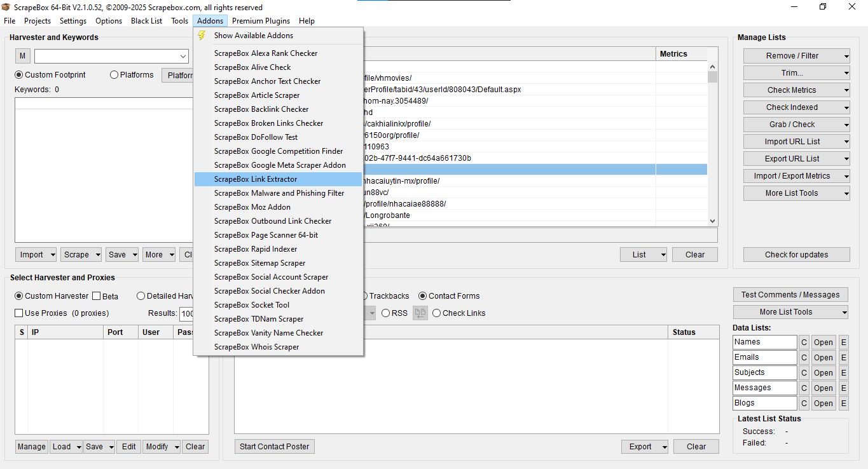The width and height of the screenshot is (868, 469).
Task: Click Open button for Names list
Action: tap(823, 343)
